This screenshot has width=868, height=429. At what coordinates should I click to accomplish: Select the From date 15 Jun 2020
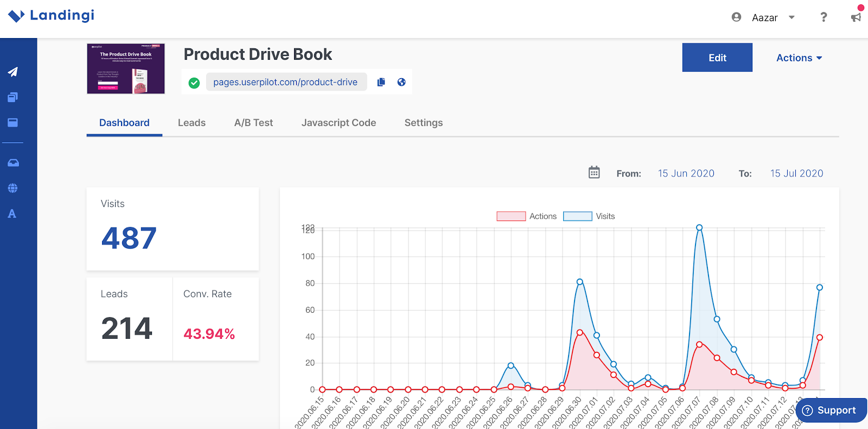(x=686, y=173)
